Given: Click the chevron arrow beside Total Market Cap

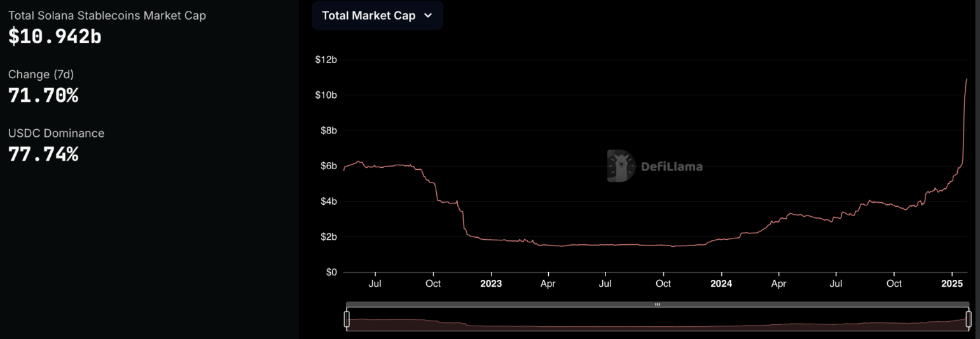Looking at the screenshot, I should [428, 15].
